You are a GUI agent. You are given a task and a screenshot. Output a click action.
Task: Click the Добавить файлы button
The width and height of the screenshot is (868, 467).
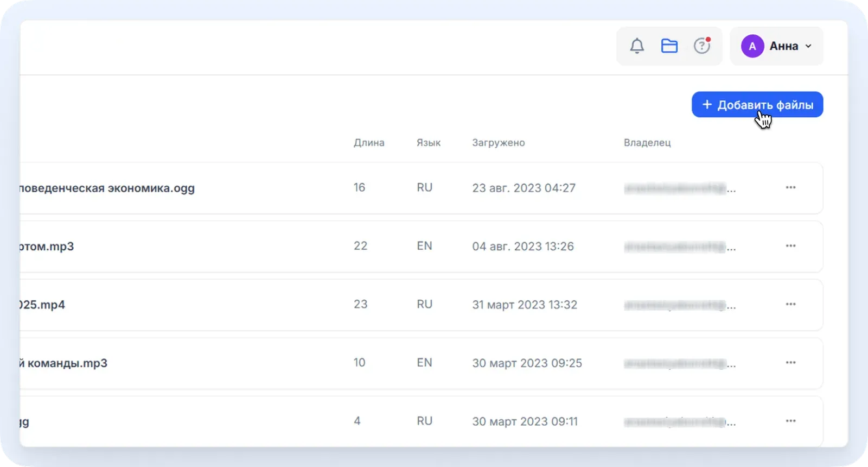coord(757,104)
